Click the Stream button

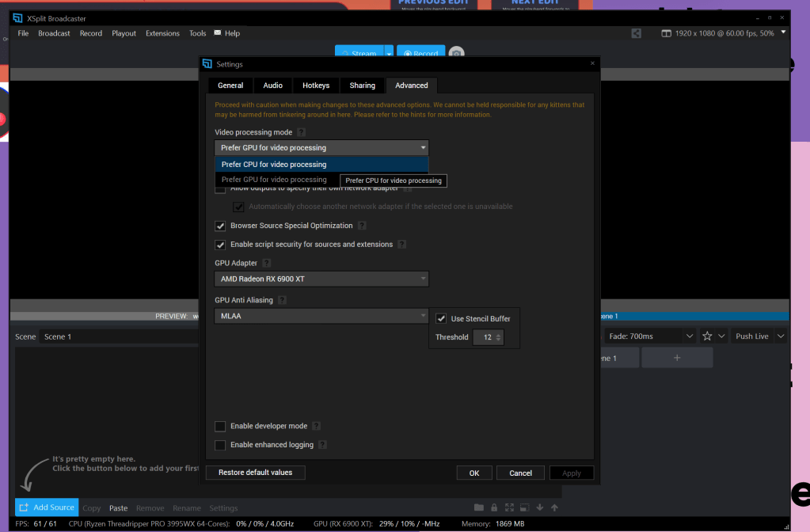[x=359, y=53]
